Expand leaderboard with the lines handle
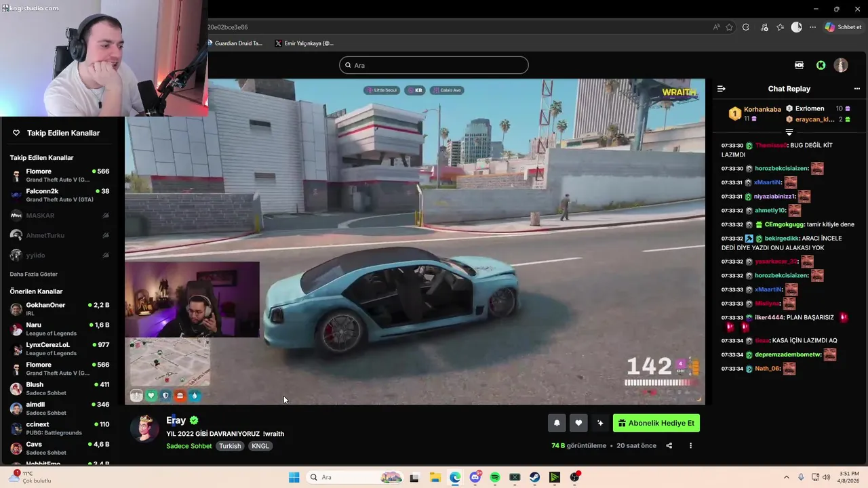The image size is (868, 488). (789, 132)
